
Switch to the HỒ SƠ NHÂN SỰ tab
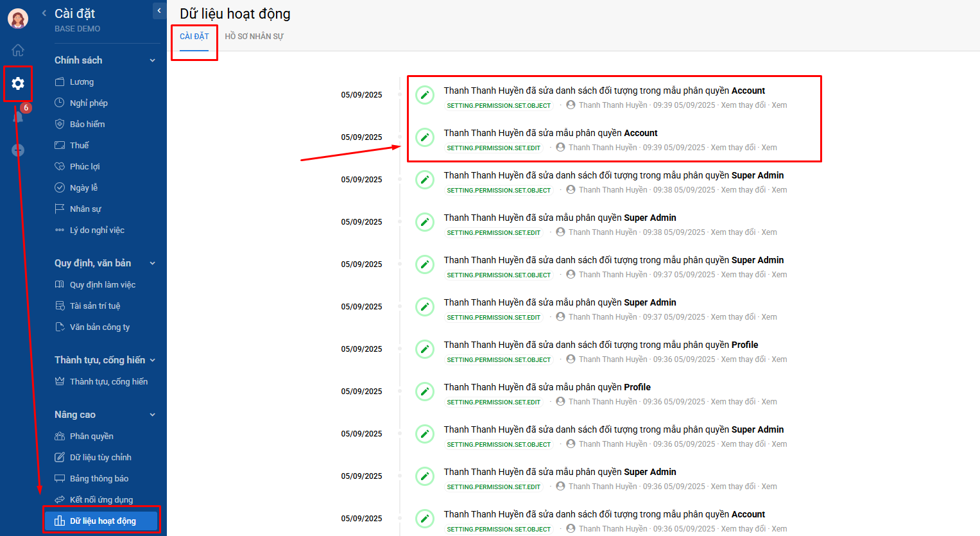pos(254,37)
